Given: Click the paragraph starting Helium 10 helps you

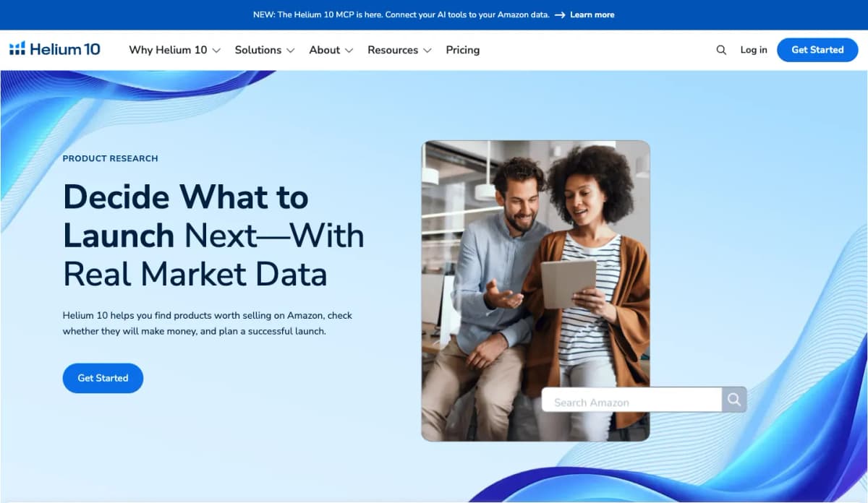Looking at the screenshot, I should pyautogui.click(x=208, y=323).
